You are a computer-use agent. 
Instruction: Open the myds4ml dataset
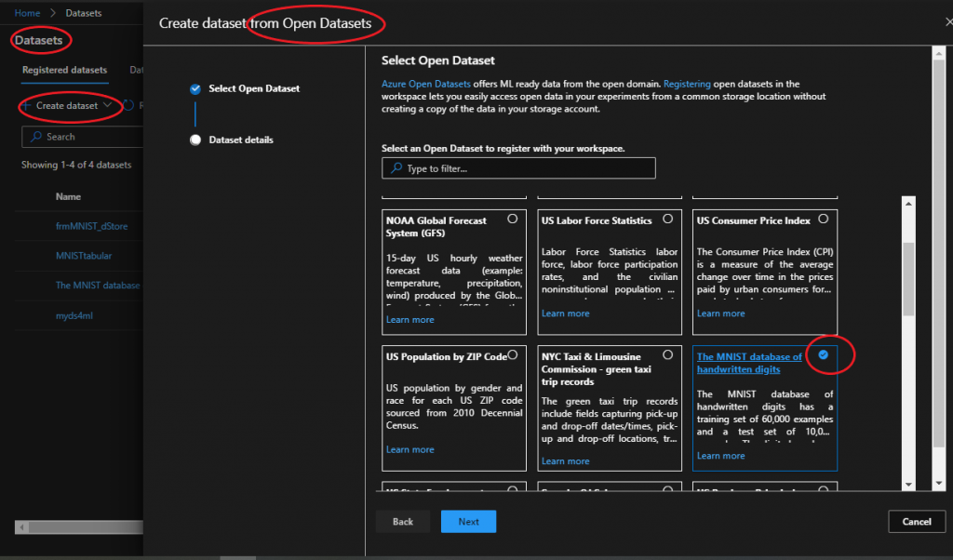coord(74,316)
